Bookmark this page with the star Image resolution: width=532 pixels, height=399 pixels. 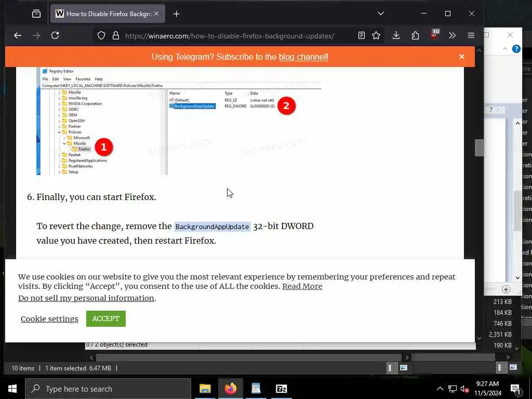[x=376, y=35]
